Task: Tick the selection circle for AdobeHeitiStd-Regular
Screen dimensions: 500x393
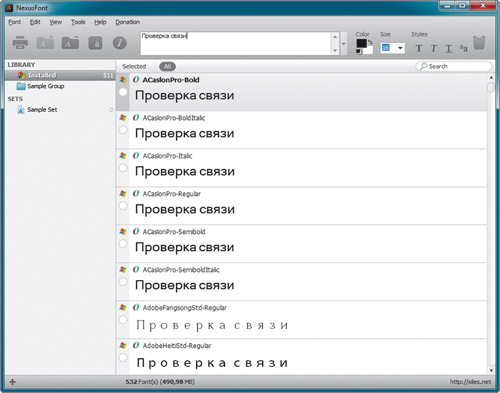Action: tap(123, 358)
